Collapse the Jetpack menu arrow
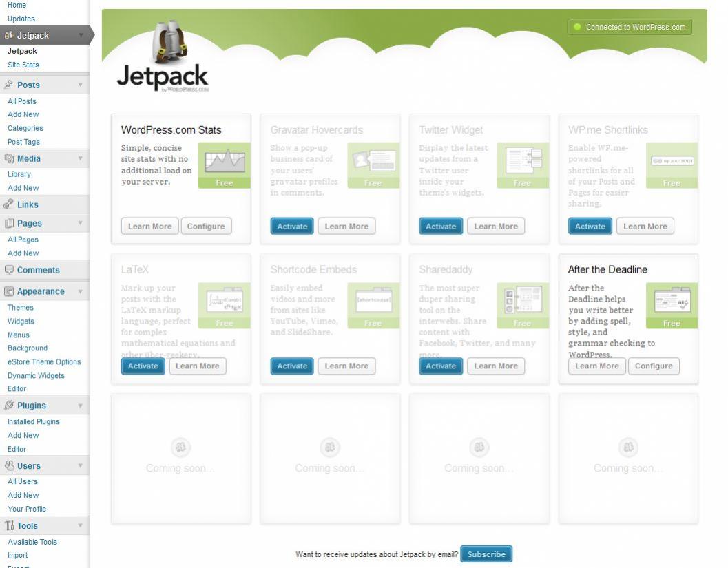 pos(81,35)
